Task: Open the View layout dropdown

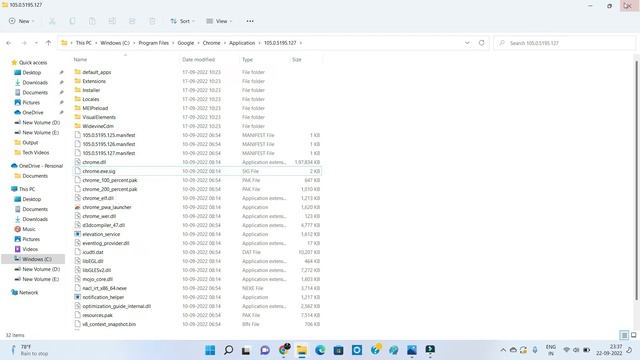Action: tap(219, 21)
